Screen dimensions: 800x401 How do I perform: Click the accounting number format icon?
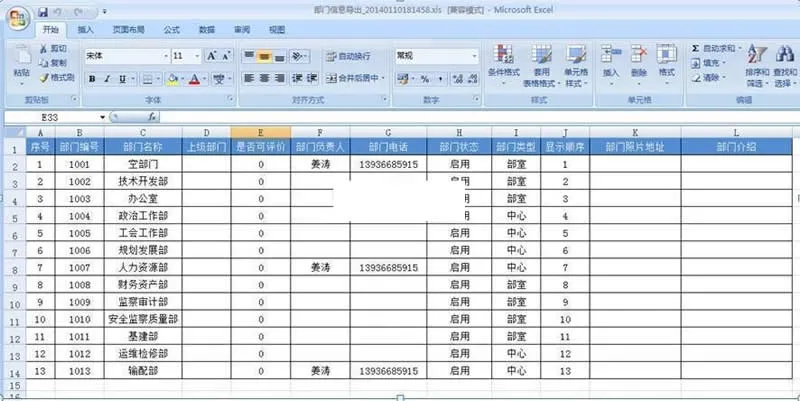(x=403, y=79)
